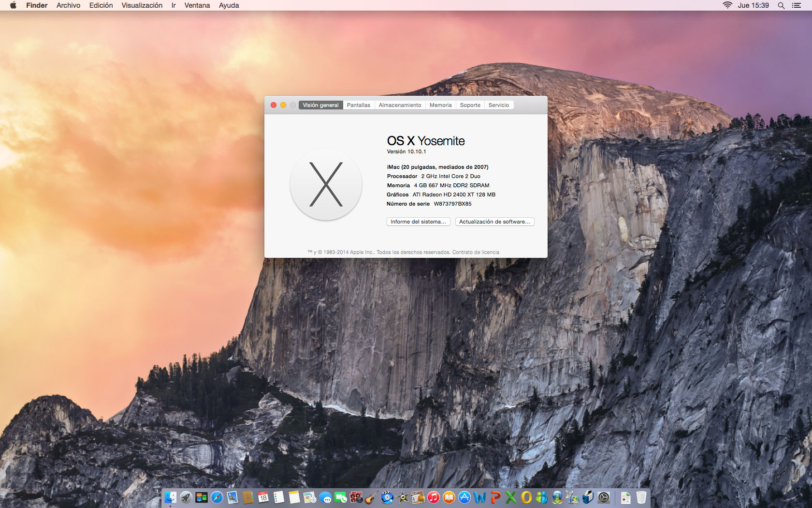This screenshot has height=508, width=812.
Task: Open iPhoto icon in dock
Action: click(x=418, y=497)
